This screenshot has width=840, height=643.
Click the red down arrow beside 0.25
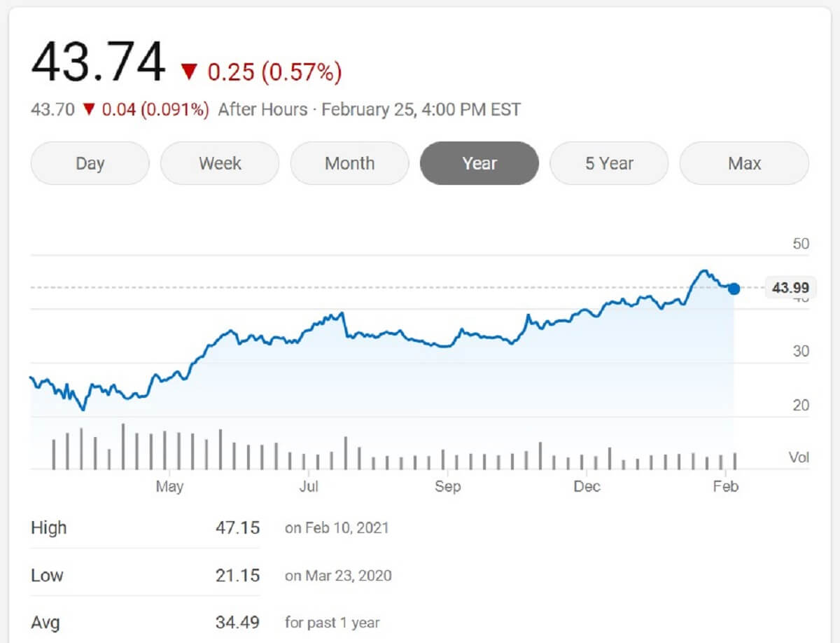(x=189, y=71)
